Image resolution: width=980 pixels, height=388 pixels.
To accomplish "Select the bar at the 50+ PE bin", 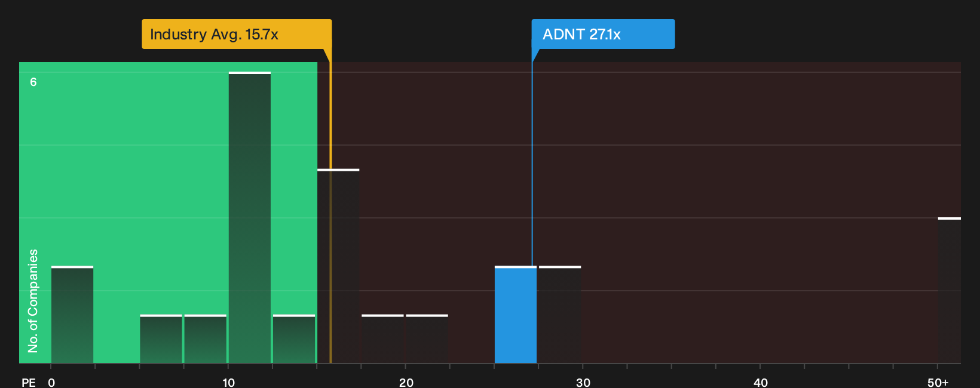I will tap(950, 290).
